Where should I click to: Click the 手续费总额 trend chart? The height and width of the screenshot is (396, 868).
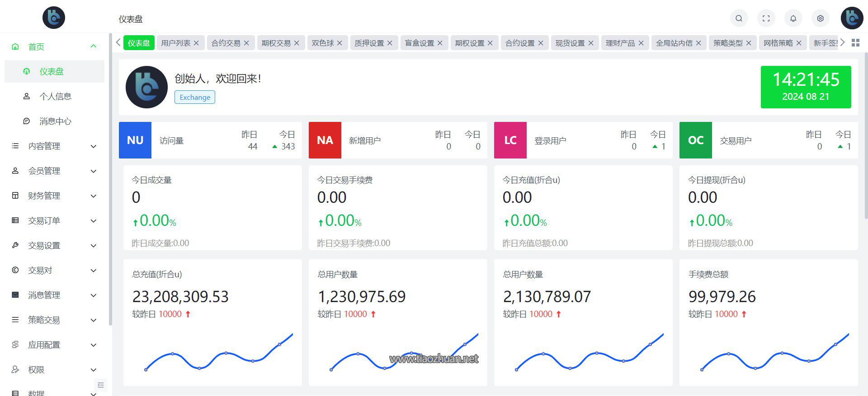point(775,352)
